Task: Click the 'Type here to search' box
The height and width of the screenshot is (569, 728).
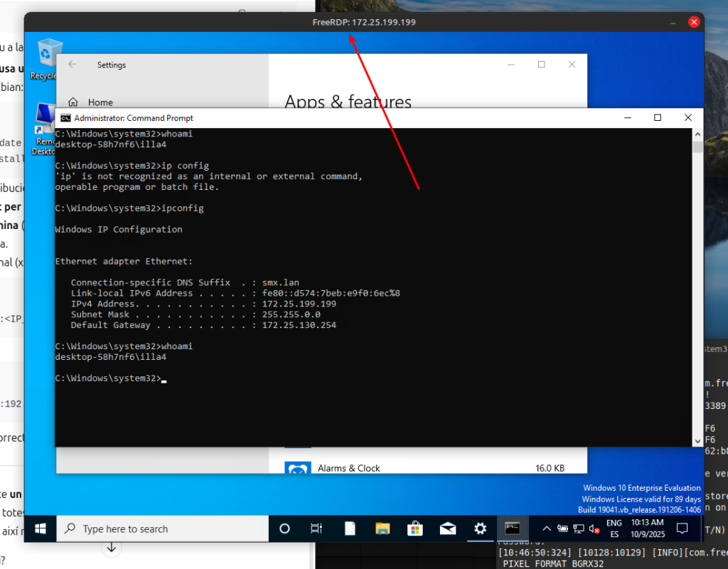Action: coord(164,528)
